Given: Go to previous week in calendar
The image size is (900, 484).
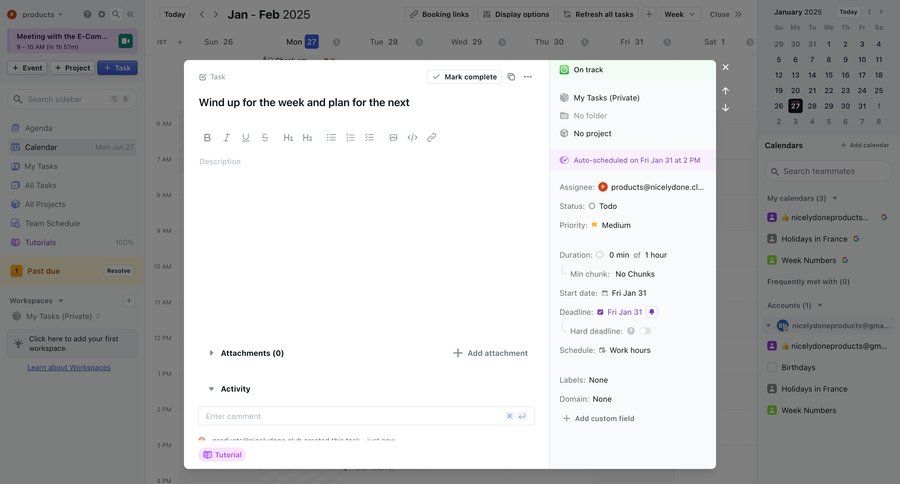Looking at the screenshot, I should (x=202, y=14).
